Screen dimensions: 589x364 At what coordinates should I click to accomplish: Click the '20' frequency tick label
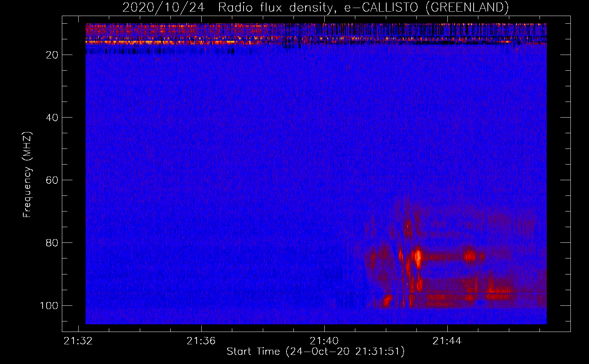click(52, 55)
